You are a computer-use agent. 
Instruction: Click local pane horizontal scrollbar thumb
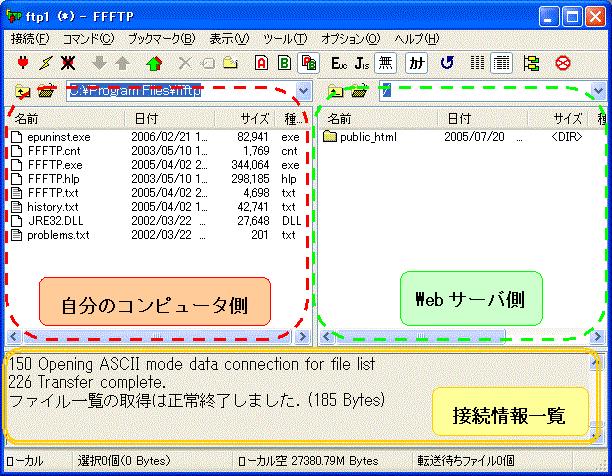(x=156, y=336)
